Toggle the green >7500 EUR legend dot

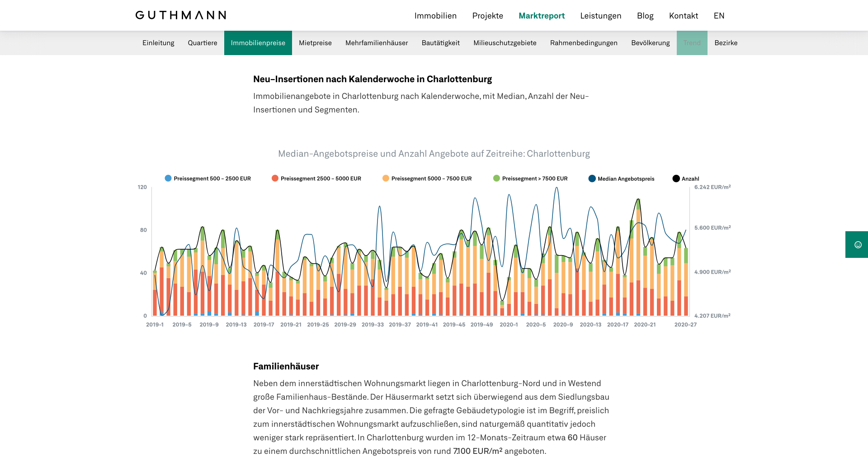[496, 178]
